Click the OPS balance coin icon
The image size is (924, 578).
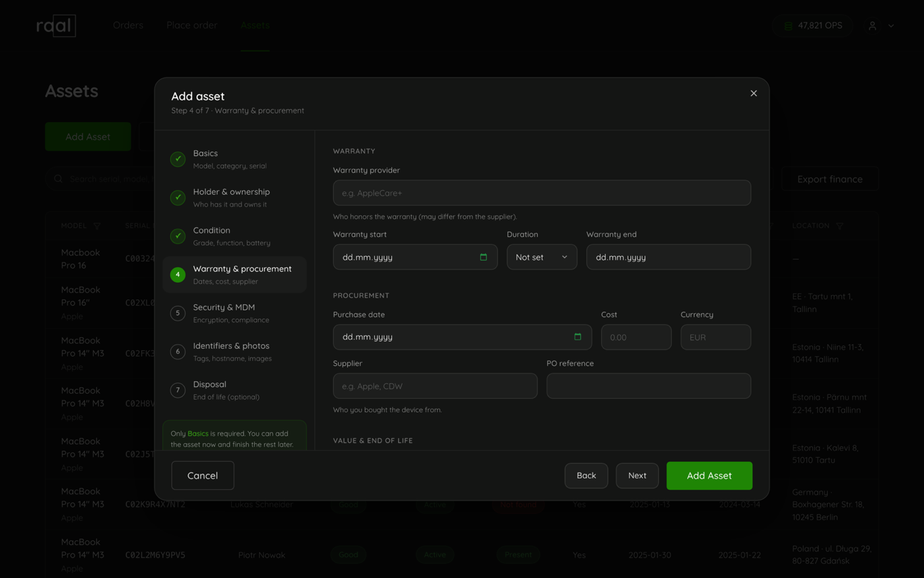coord(788,26)
